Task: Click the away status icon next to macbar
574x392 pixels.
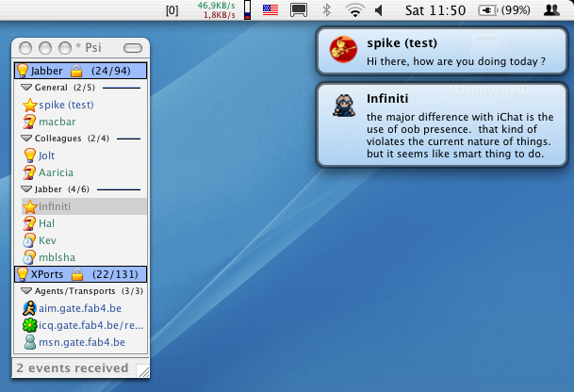Action: click(x=29, y=122)
